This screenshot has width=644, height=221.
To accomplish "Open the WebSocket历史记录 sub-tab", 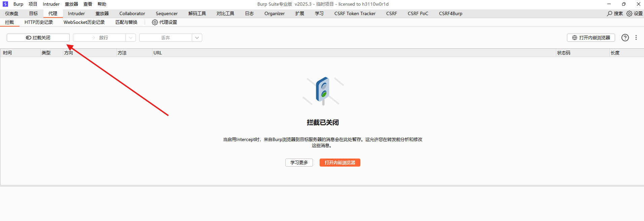I will click(84, 22).
